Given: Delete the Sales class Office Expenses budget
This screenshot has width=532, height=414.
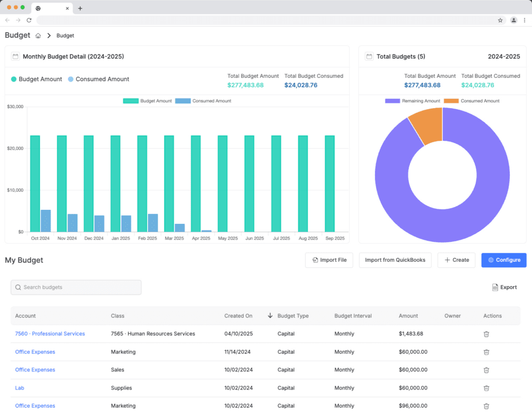Looking at the screenshot, I should pos(486,370).
